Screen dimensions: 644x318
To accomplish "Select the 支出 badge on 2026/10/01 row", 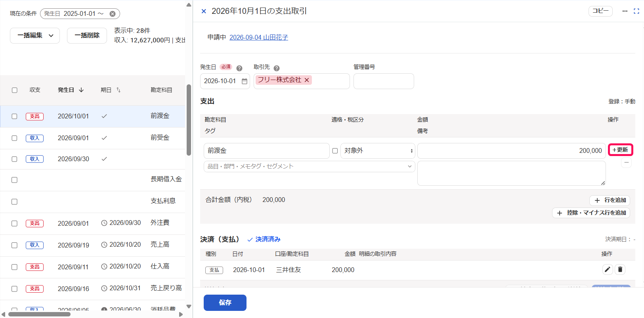I will (34, 116).
